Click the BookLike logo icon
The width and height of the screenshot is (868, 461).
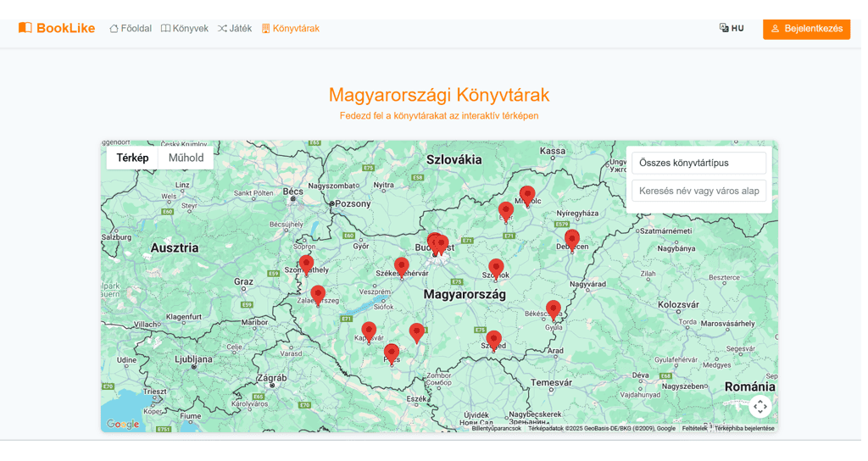tap(25, 28)
